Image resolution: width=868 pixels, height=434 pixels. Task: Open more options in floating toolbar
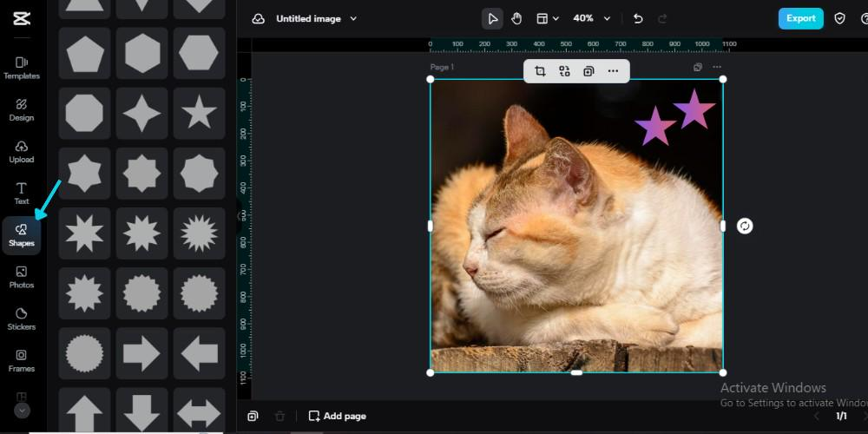click(x=613, y=71)
